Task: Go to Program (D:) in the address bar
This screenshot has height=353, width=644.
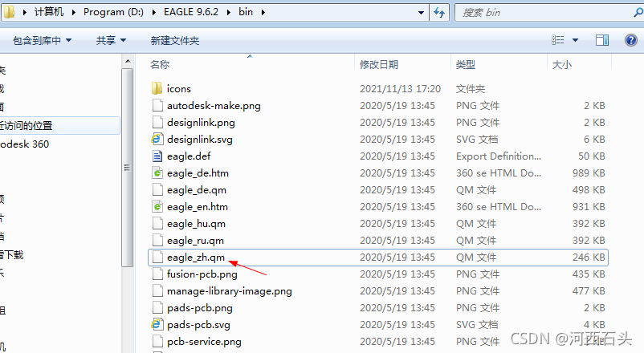Action: 113,12
